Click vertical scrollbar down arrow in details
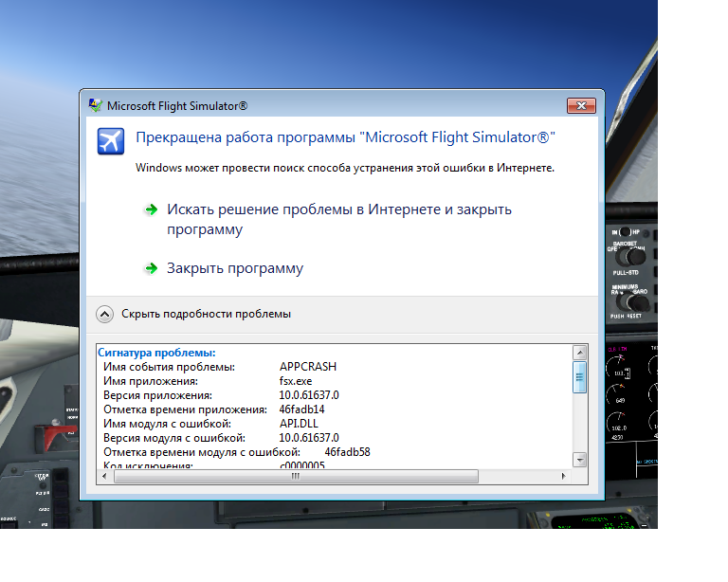The height and width of the screenshot is (582, 728). tap(579, 460)
